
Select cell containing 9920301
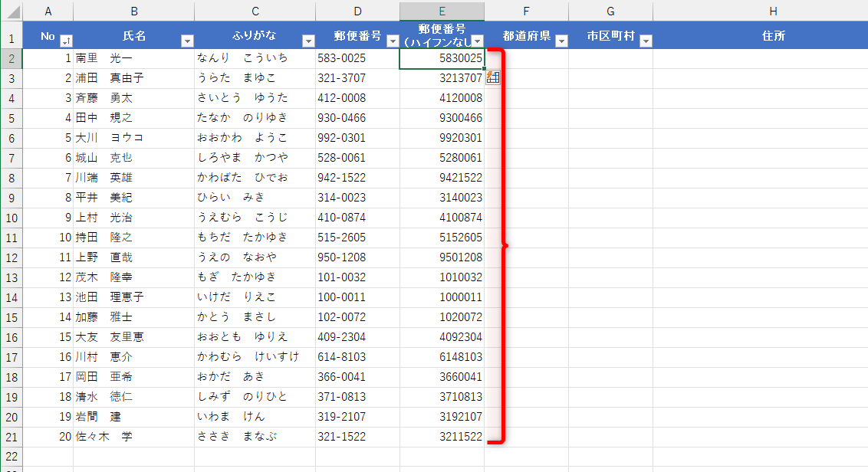coord(442,138)
